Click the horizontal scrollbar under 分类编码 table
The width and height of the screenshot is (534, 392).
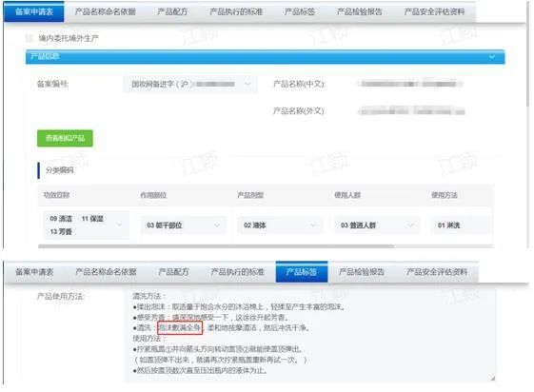point(216,246)
